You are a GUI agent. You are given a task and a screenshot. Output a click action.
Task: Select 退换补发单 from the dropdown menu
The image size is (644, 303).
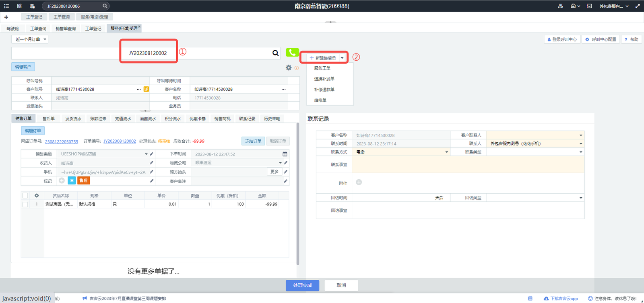(324, 79)
